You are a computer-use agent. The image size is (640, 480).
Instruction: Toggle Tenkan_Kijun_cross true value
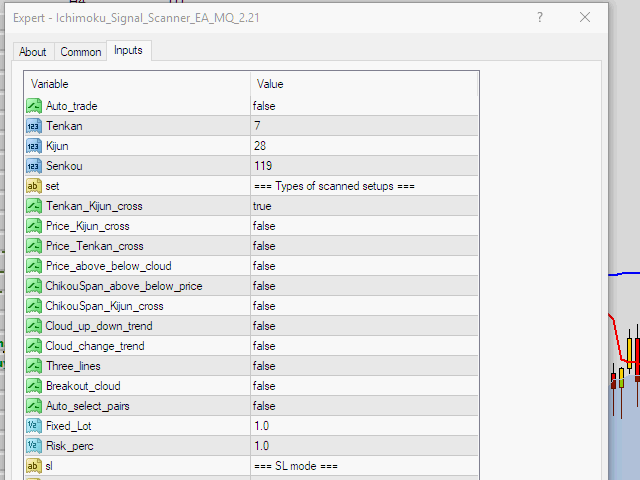tap(365, 206)
